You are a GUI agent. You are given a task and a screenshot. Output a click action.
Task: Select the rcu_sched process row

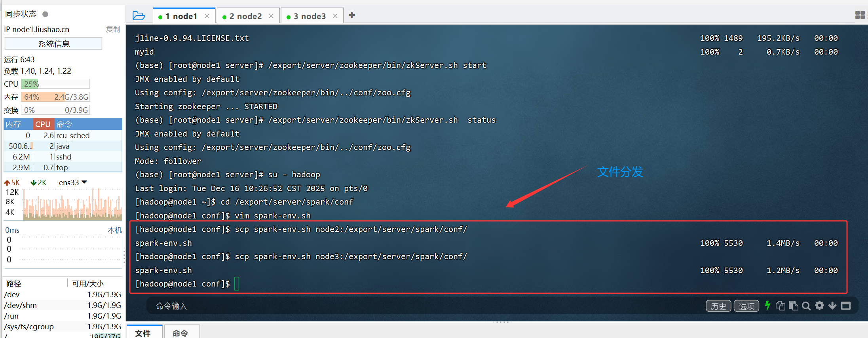(x=63, y=135)
